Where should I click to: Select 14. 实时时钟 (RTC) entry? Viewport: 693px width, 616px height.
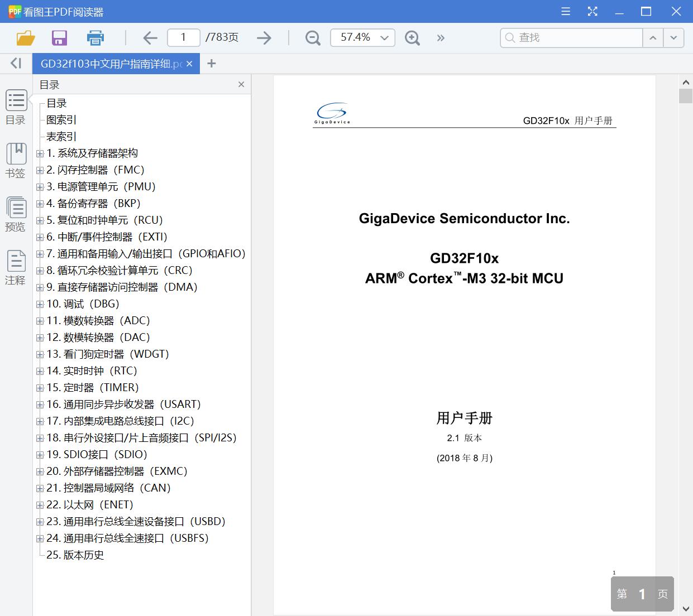coord(92,371)
